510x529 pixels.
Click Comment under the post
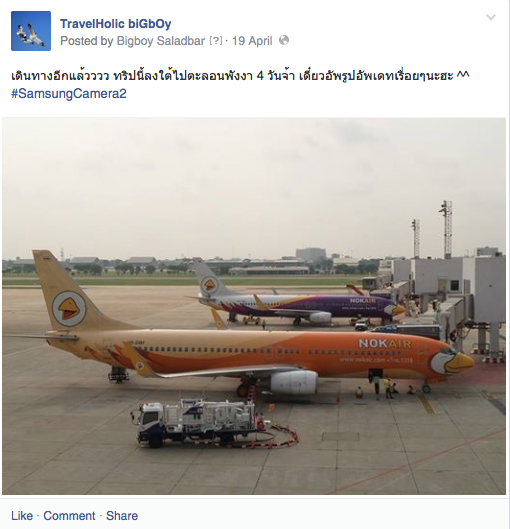(69, 516)
